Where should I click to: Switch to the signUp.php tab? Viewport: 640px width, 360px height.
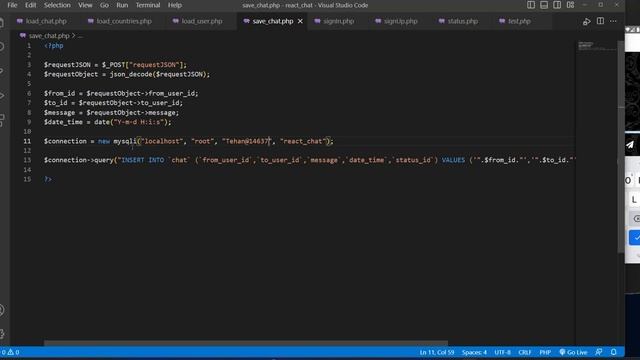tap(401, 21)
